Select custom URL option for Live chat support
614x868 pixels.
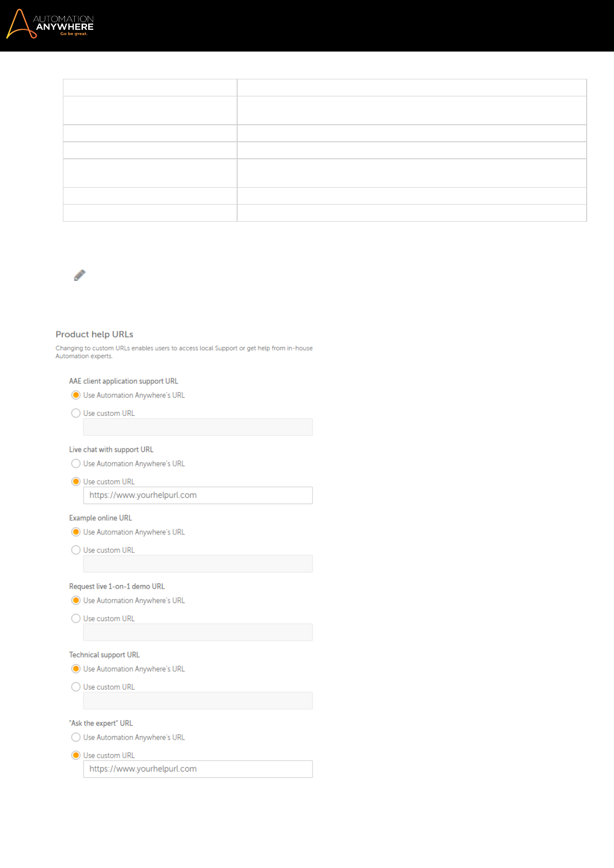click(x=76, y=482)
